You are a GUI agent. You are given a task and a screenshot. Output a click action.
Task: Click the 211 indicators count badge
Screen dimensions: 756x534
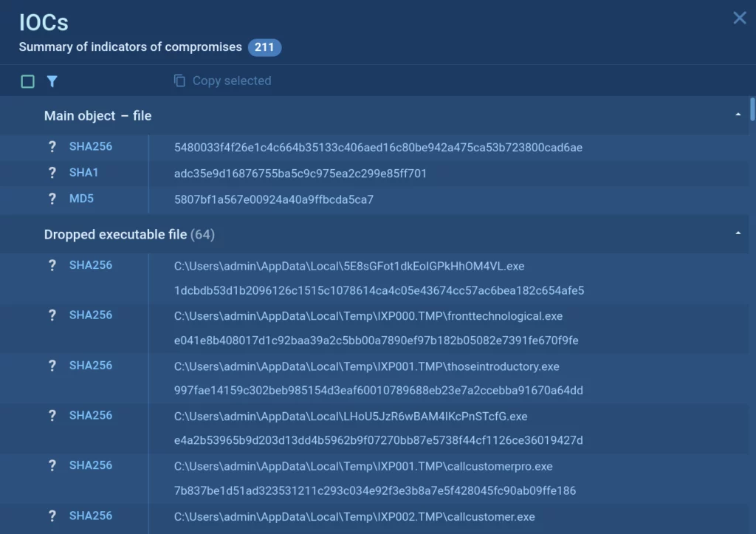[x=264, y=47]
